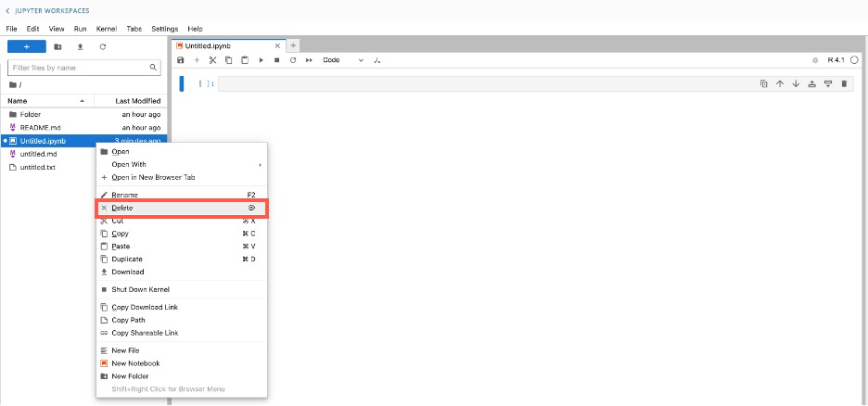
Task: Insert a cell above via cell toolbar
Action: pos(812,84)
